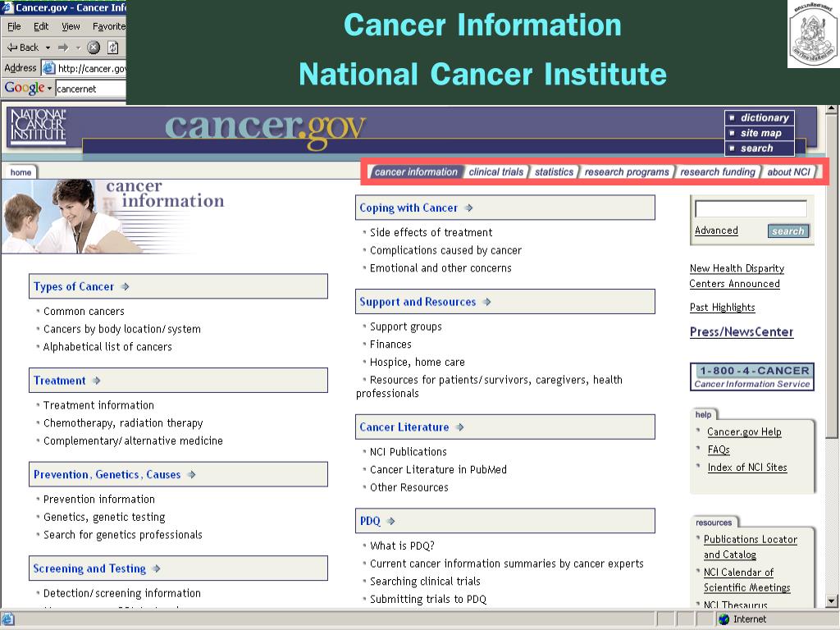840x630 pixels.
Task: Click the Google toolbar search field
Action: 90,89
